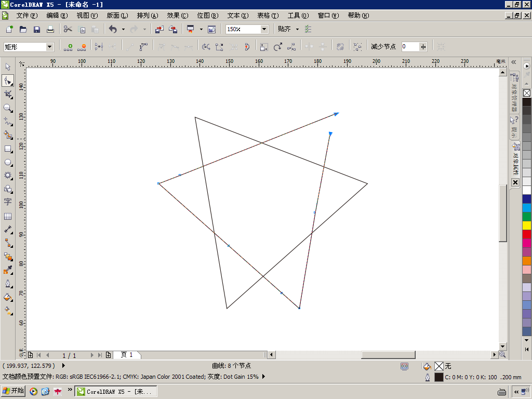This screenshot has width=532, height=399.
Task: Convert the segment to a curve
Action: (144, 47)
